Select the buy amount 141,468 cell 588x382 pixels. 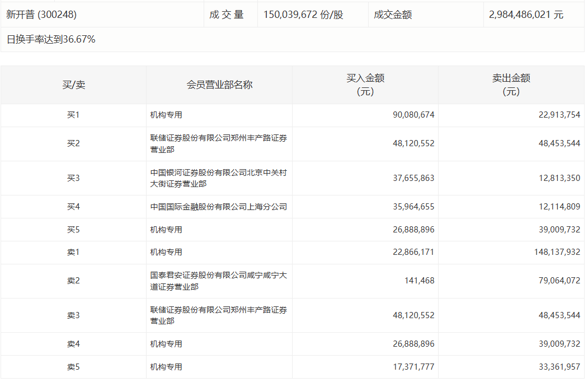(419, 281)
